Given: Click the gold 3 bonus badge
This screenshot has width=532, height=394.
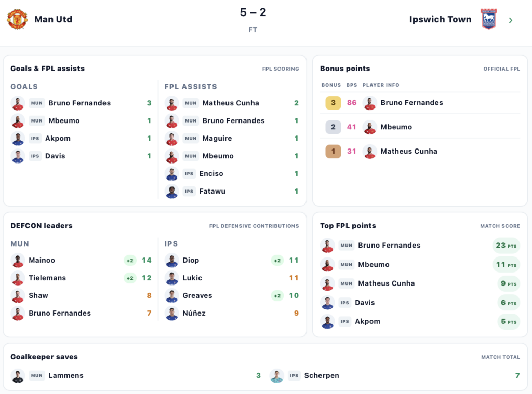Looking at the screenshot, I should pos(333,103).
